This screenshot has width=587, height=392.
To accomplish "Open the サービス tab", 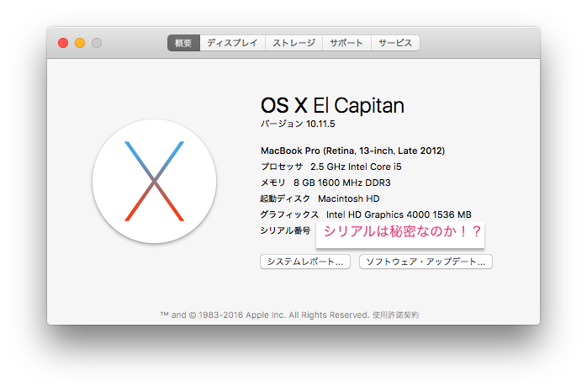I will [395, 43].
